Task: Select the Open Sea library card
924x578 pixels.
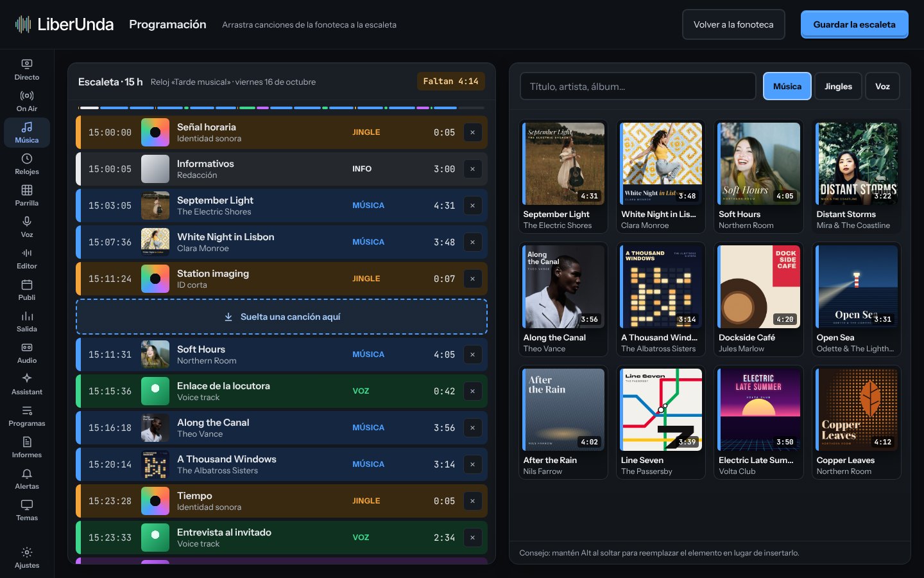Action: (x=857, y=299)
